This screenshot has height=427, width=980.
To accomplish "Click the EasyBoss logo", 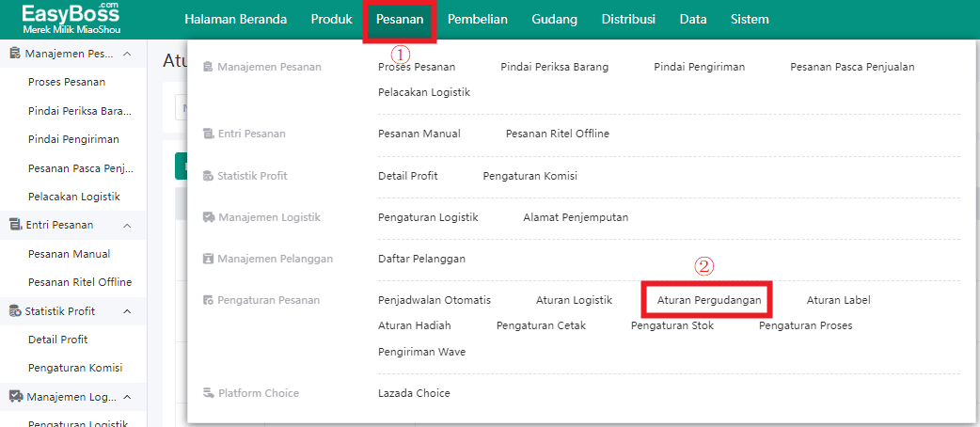I will pyautogui.click(x=71, y=19).
